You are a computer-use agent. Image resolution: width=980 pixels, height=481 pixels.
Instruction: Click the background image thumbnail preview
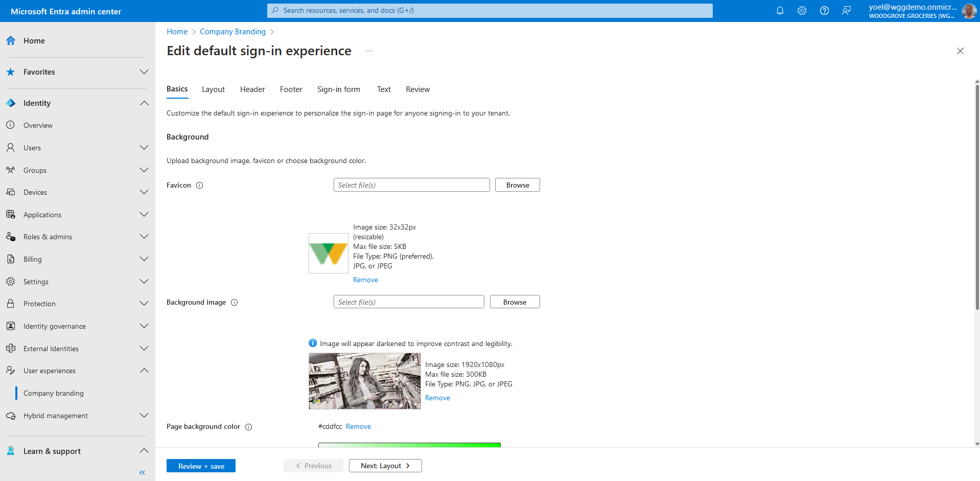365,381
